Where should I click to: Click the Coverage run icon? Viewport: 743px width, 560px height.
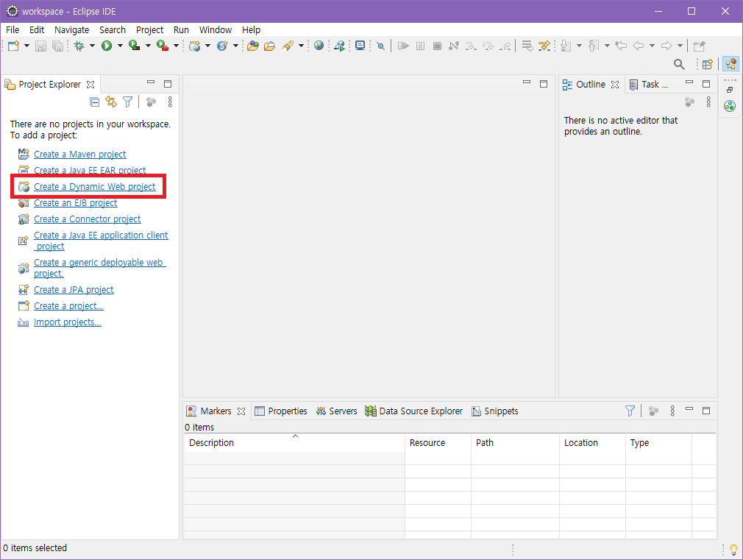point(135,46)
